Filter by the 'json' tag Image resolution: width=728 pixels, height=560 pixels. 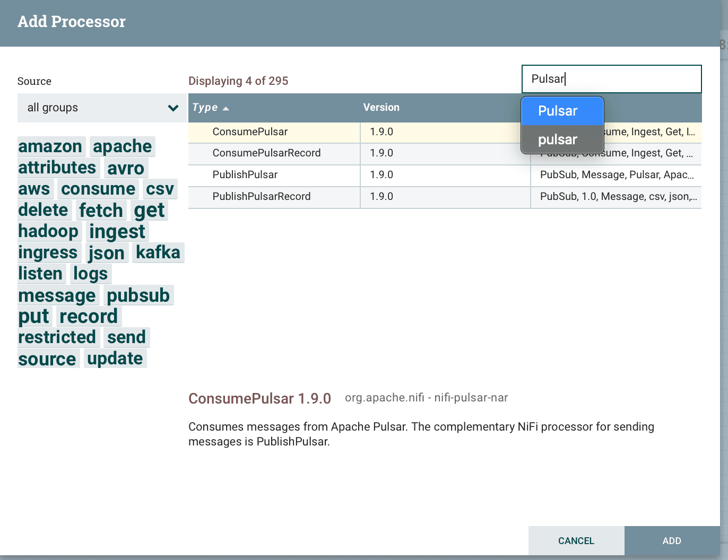106,252
